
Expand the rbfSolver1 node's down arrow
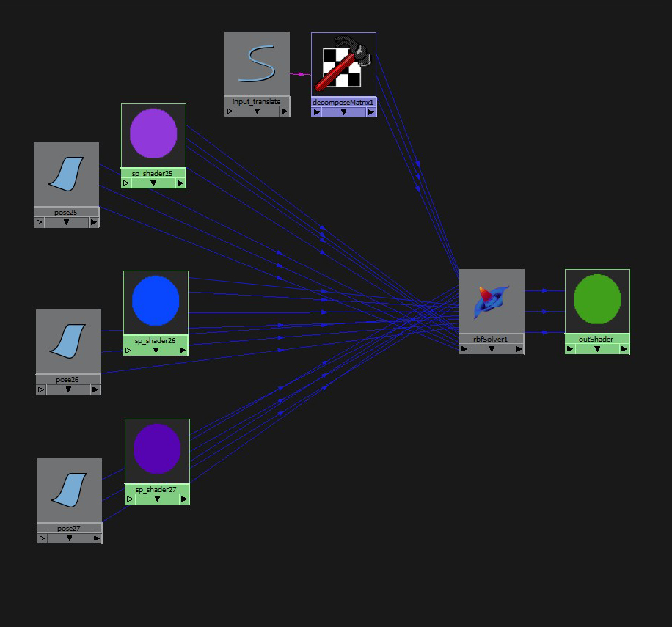(x=492, y=349)
